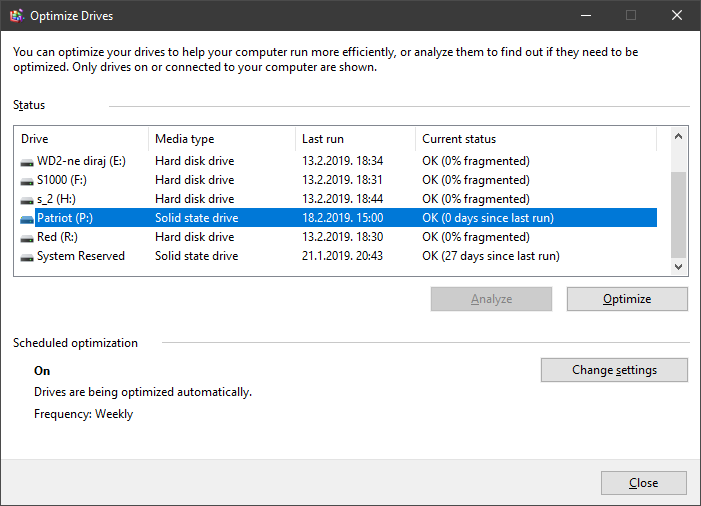Click the drive list scroll down arrow

pos(678,267)
